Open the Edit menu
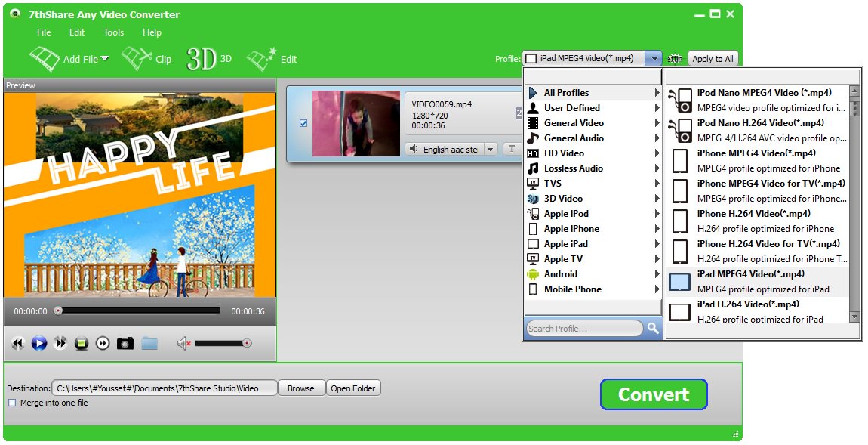 pyautogui.click(x=77, y=32)
